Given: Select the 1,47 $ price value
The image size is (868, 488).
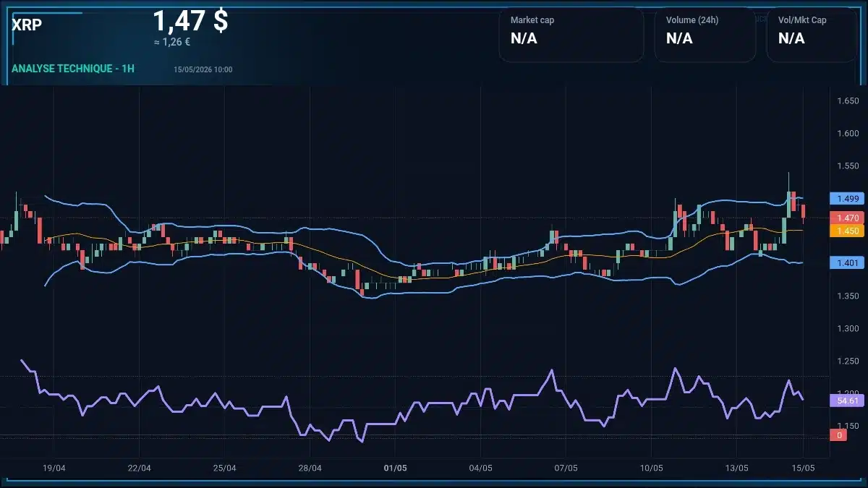Looking at the screenshot, I should (x=190, y=20).
